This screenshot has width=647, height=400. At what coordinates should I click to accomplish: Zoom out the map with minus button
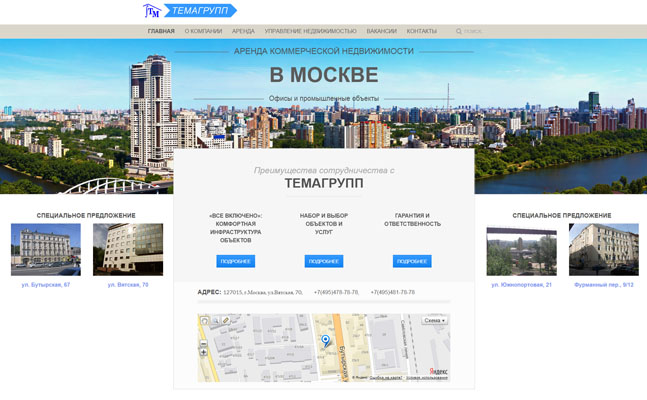203,343
